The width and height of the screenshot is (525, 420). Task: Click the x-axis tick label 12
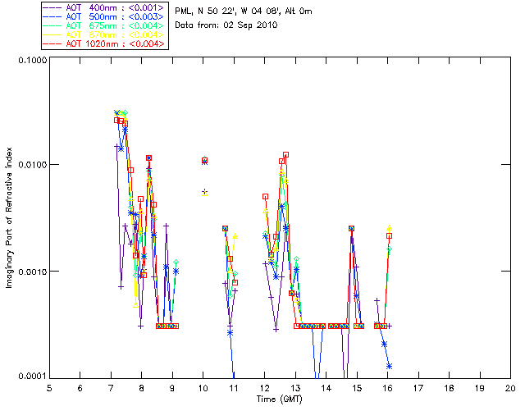pyautogui.click(x=264, y=388)
